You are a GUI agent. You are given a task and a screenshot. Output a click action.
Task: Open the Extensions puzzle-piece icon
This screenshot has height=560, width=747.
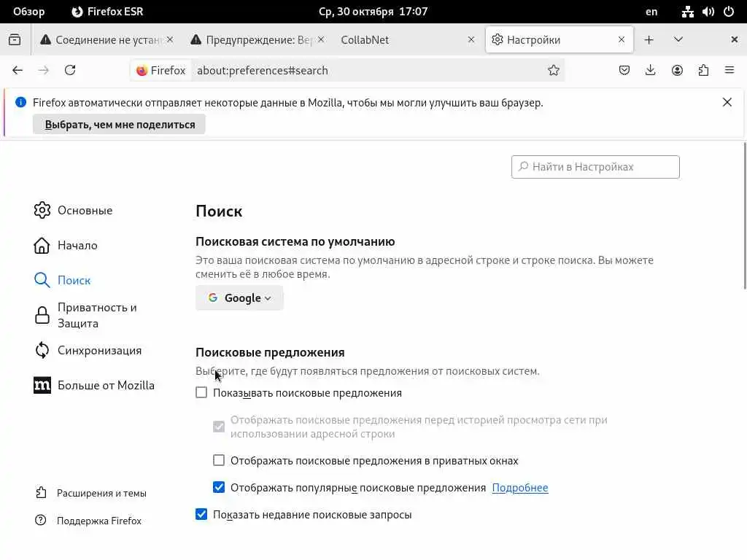click(x=703, y=71)
